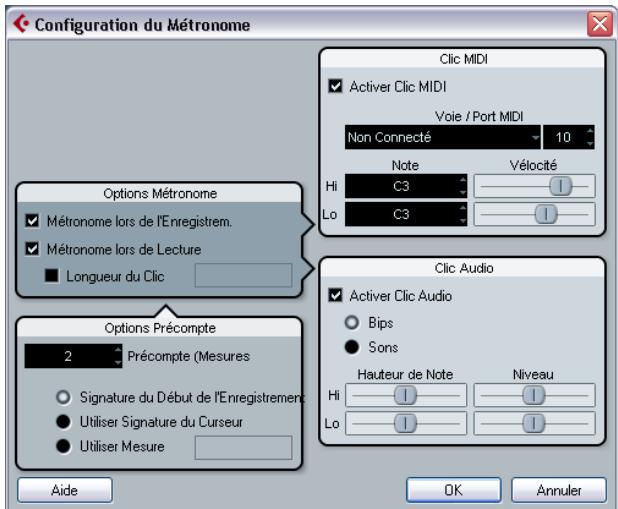Click the Lo Hauteur de Note slider handle
Image resolution: width=618 pixels, height=509 pixels.
[405, 423]
